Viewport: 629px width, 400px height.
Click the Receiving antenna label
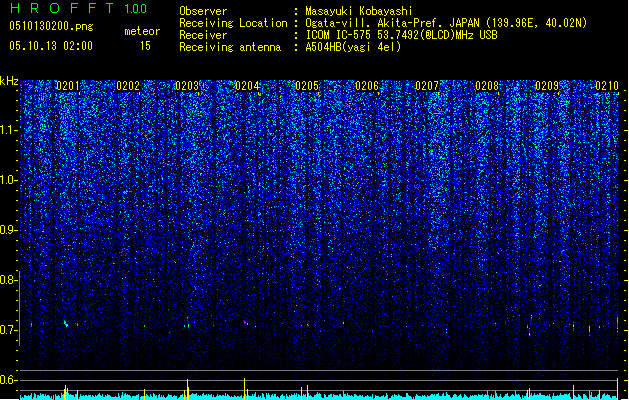pyautogui.click(x=230, y=47)
